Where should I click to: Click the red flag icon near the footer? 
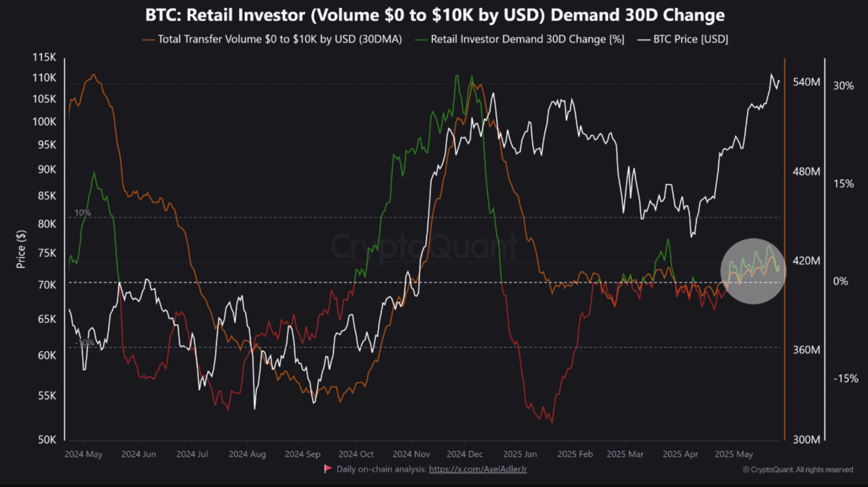tap(328, 469)
